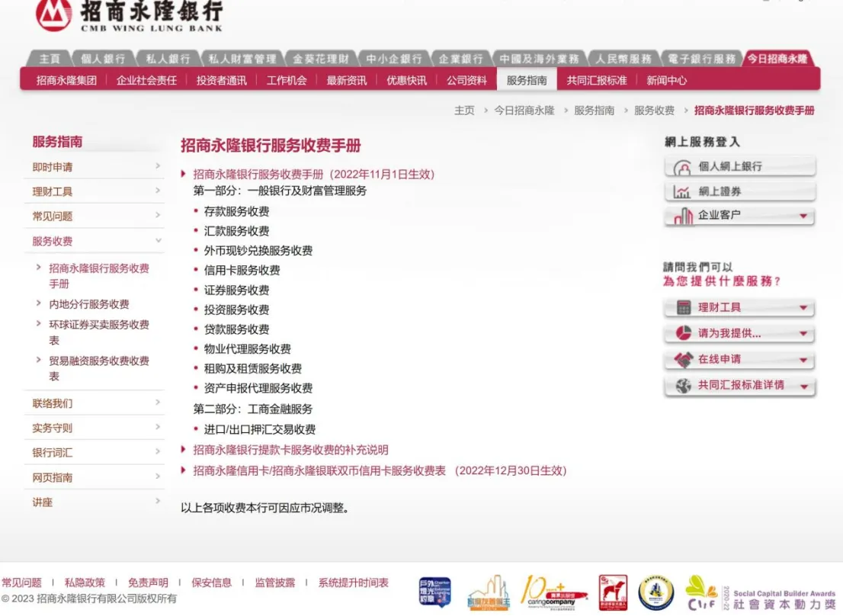Screen dimensions: 843x616
Task: Open the 免责声明 footer link
Action: pos(148,582)
